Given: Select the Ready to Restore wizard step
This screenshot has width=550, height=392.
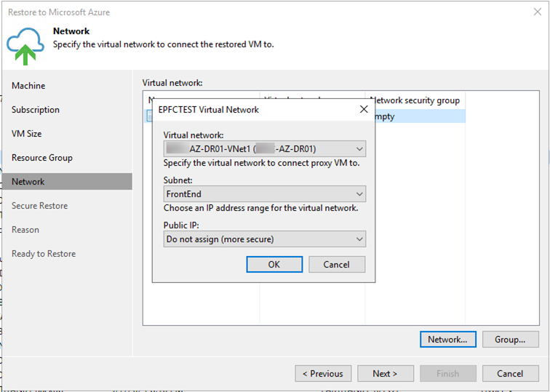Looking at the screenshot, I should coord(44,254).
